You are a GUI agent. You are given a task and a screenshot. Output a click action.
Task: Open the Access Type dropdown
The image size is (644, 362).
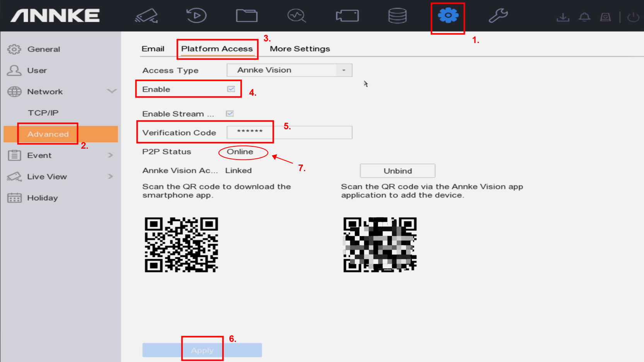[289, 70]
